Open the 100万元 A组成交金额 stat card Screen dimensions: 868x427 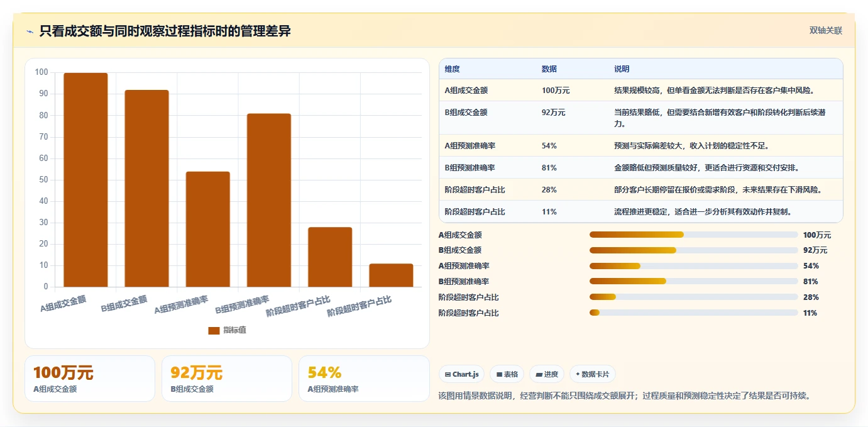pos(90,379)
